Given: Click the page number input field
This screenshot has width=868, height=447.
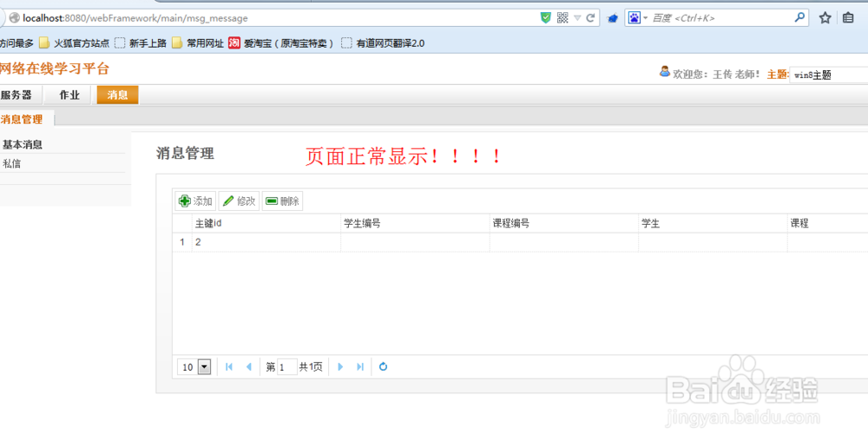Looking at the screenshot, I should pos(286,367).
